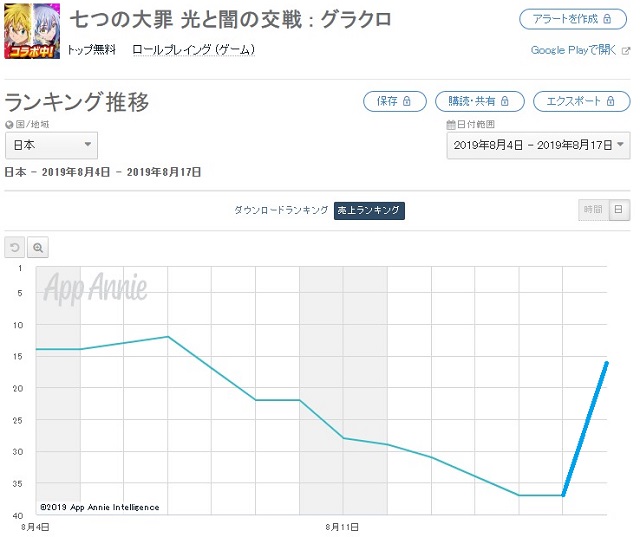Expand the date range dropdown arrow

620,144
